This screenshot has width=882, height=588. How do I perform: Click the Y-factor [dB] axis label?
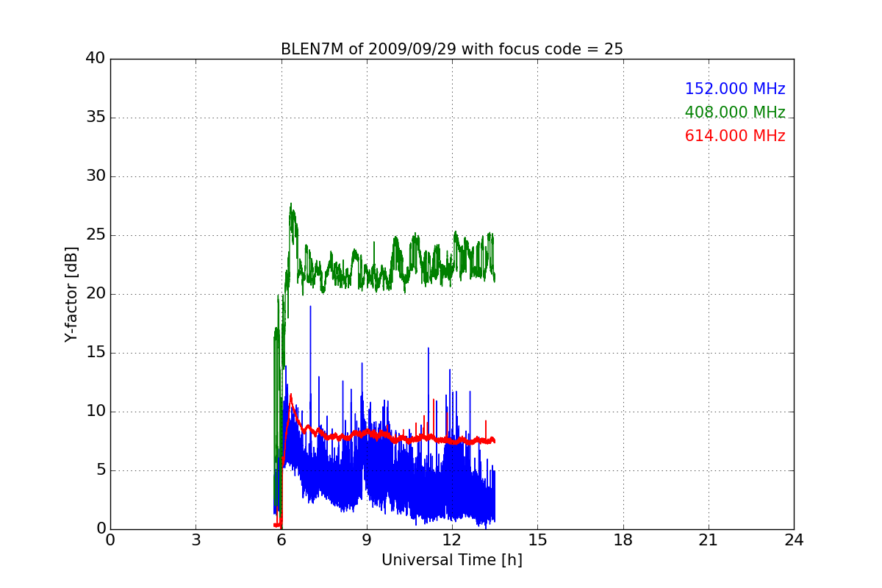point(71,294)
